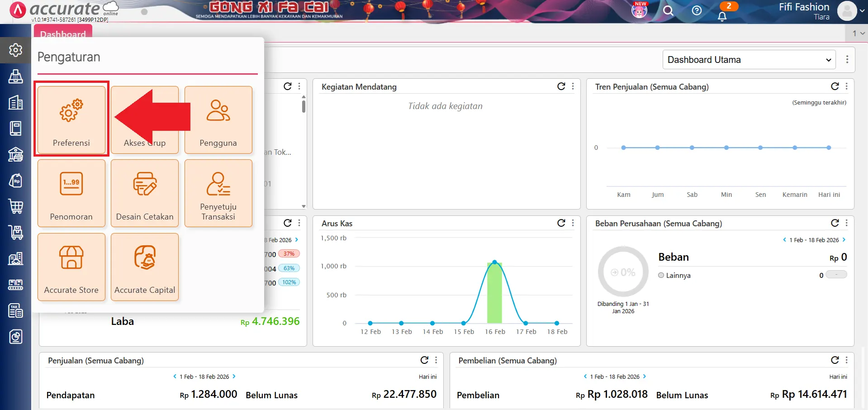868x410 pixels.
Task: Click the widget's vertical scrollbar thumb
Action: click(x=304, y=106)
